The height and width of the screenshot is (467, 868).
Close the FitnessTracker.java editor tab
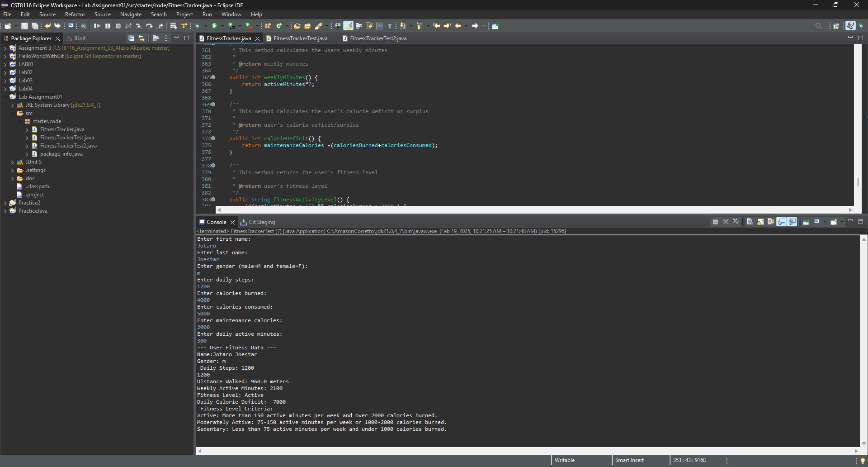(x=258, y=38)
